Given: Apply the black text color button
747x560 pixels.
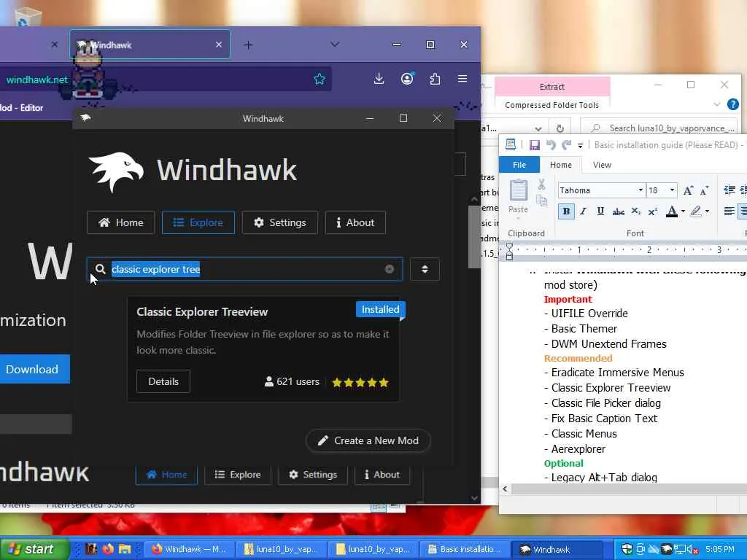Looking at the screenshot, I should (x=672, y=211).
